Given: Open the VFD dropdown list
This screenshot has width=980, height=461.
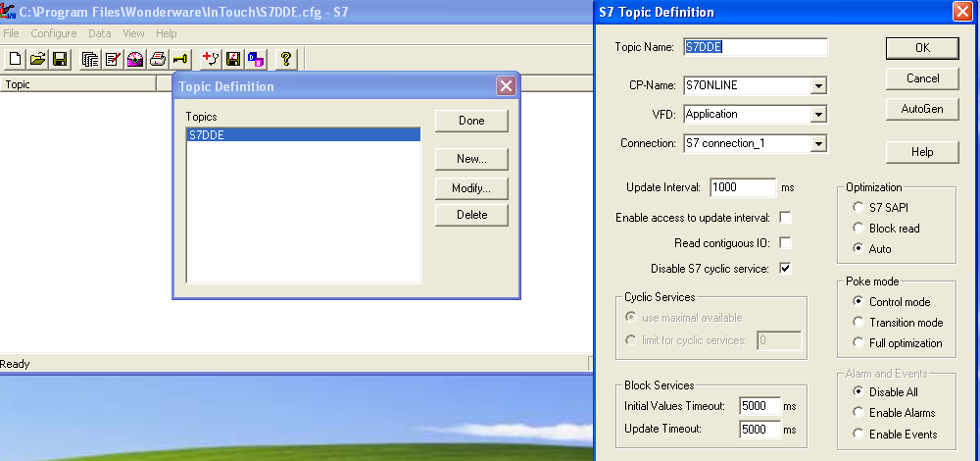Looking at the screenshot, I should pos(818,115).
